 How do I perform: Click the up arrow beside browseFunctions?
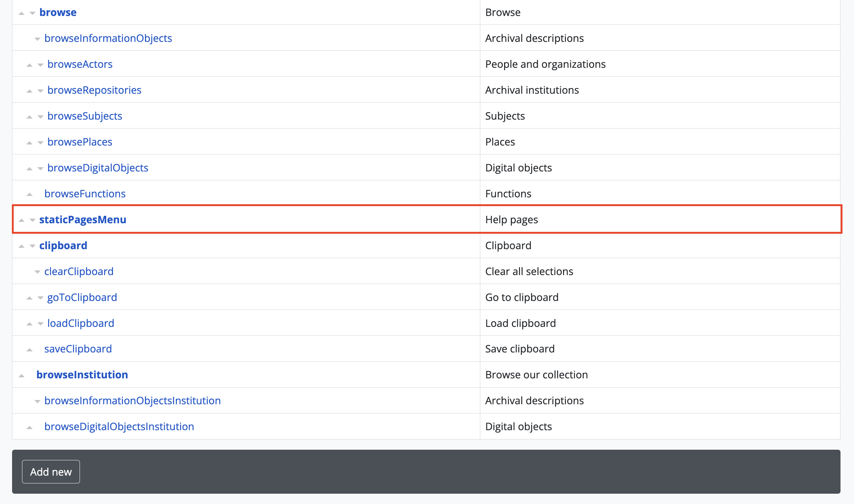pyautogui.click(x=29, y=195)
